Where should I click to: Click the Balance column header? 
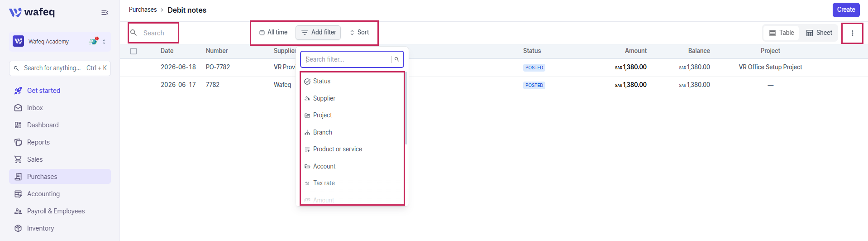[x=699, y=51]
